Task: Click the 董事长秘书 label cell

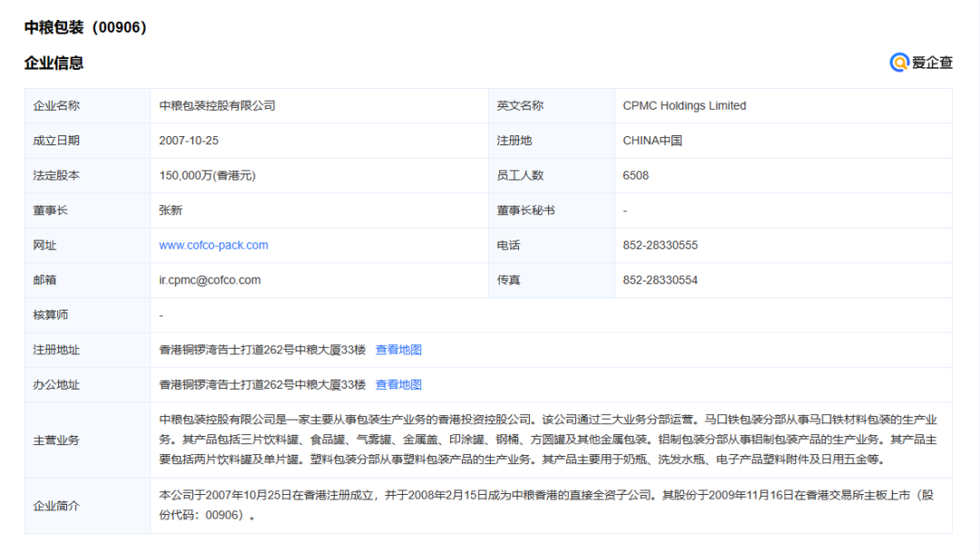Action: click(x=552, y=210)
